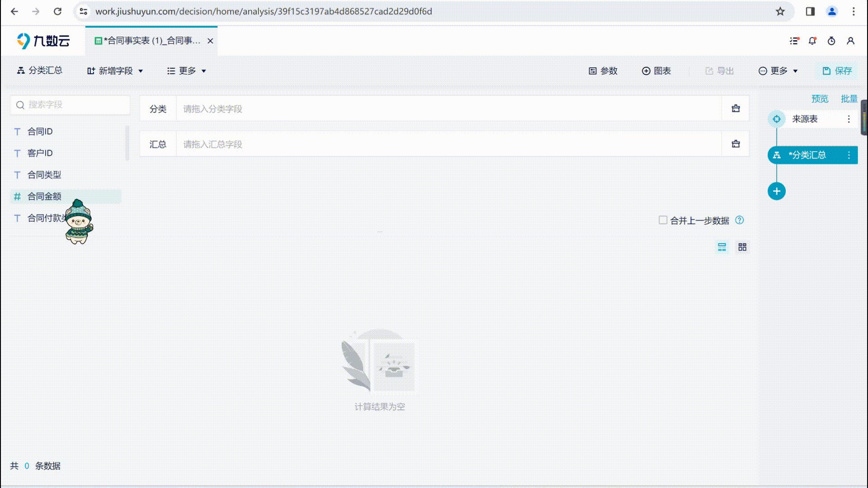This screenshot has height=488, width=868.
Task: Open the 来源表 step options menu
Action: tap(849, 119)
